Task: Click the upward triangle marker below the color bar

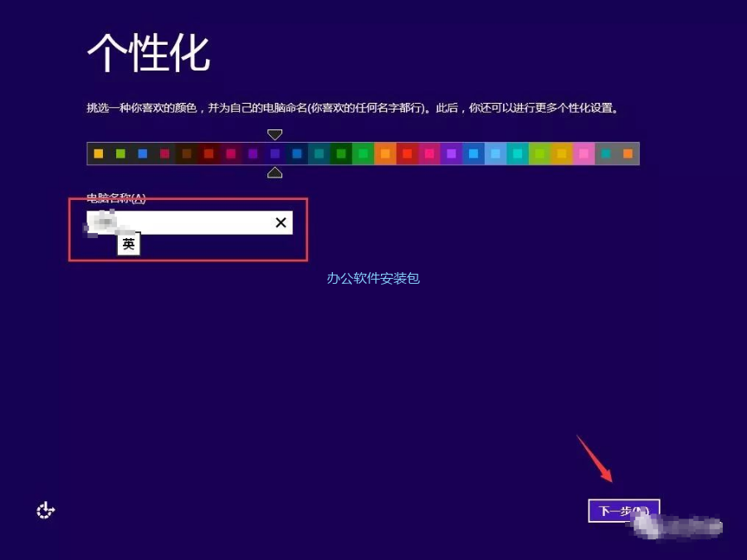Action: 275,173
